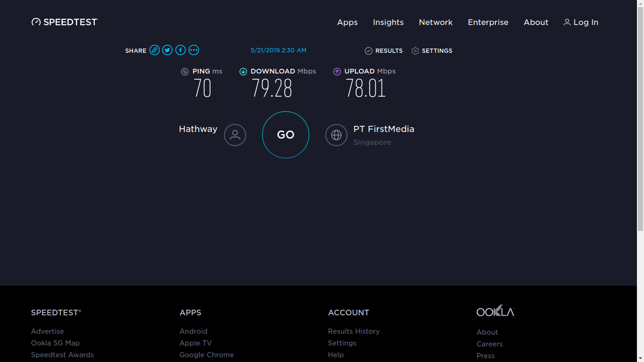This screenshot has height=362, width=644.
Task: Share result via Twitter icon
Action: [167, 50]
